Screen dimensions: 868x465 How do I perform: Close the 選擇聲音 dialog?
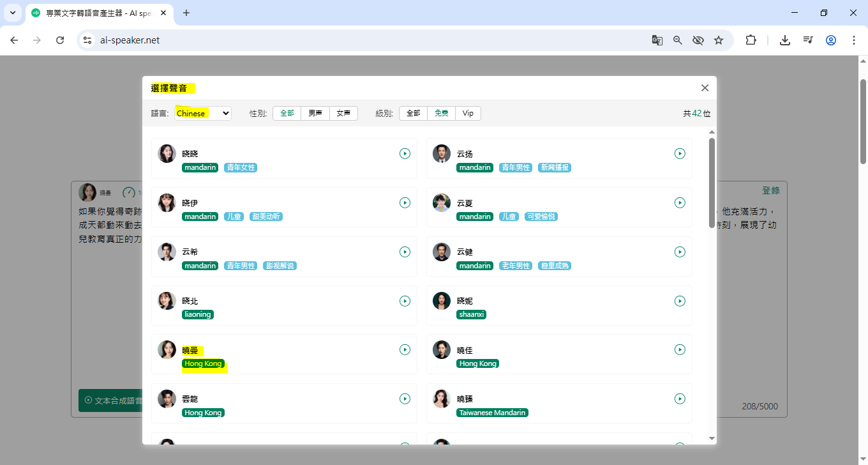coord(705,88)
